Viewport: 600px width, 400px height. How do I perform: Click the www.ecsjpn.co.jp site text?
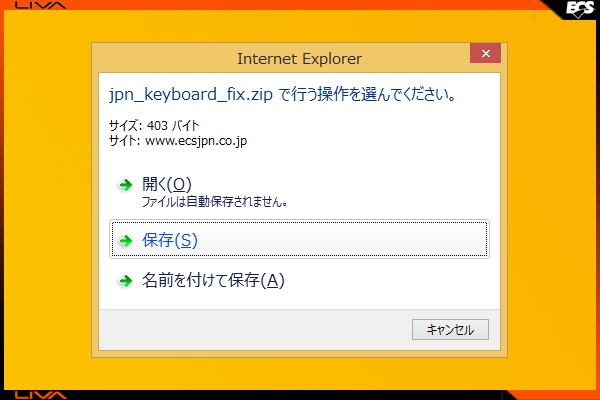click(x=196, y=141)
